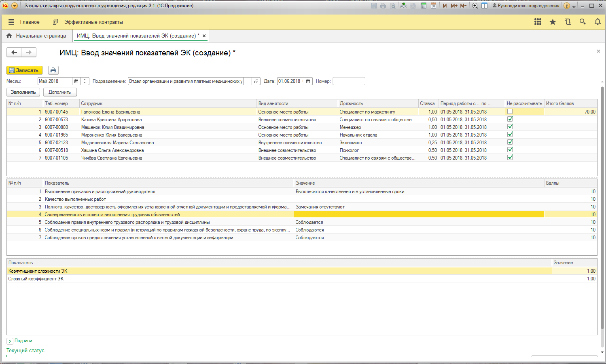The height and width of the screenshot is (364, 606).
Task: Click the back arrow navigation button
Action: (14, 52)
